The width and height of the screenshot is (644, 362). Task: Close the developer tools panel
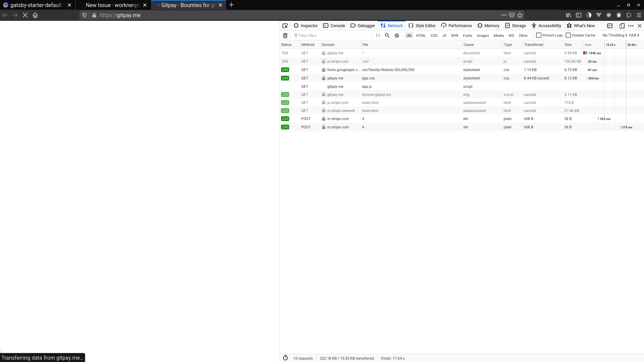click(x=640, y=26)
